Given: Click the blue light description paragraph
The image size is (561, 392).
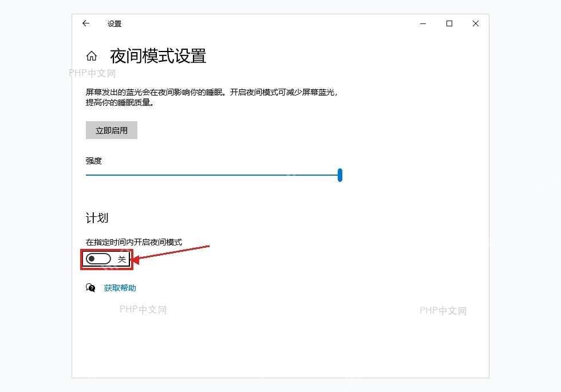Looking at the screenshot, I should click(211, 97).
